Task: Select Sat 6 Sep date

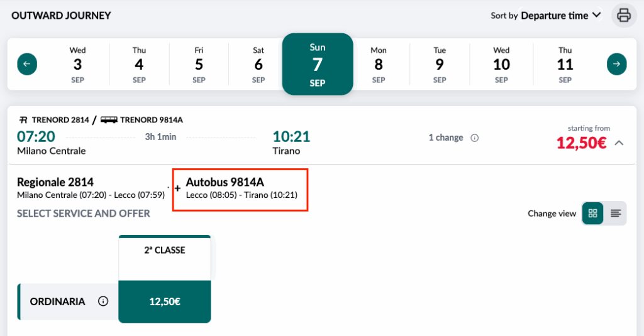Action: pos(258,65)
